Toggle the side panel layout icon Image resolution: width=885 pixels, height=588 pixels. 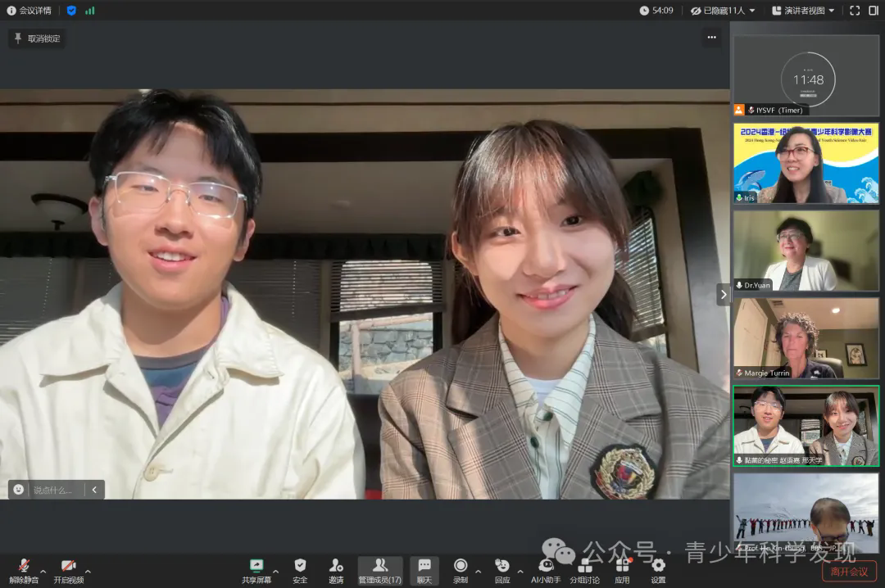point(874,10)
